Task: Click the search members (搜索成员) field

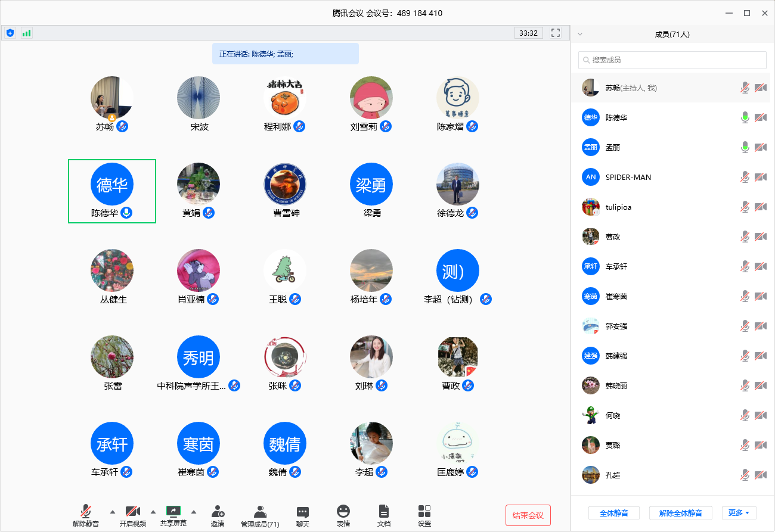Action: coord(672,60)
